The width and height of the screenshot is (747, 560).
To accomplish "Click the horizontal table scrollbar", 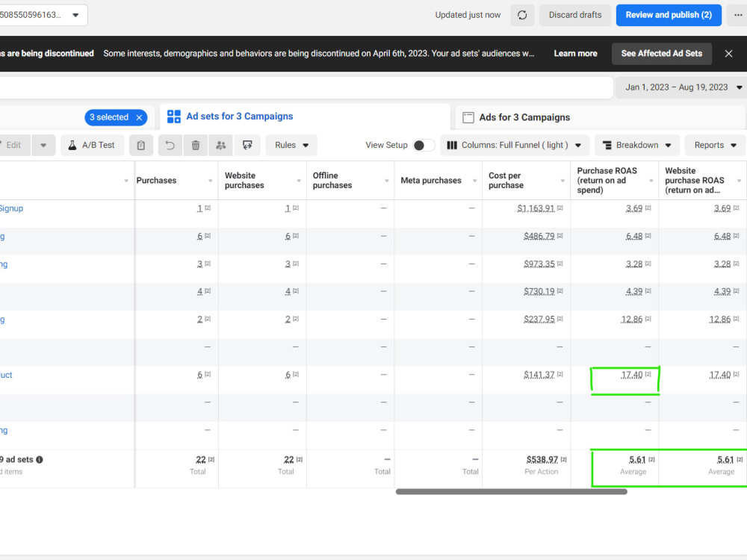I will click(x=511, y=492).
